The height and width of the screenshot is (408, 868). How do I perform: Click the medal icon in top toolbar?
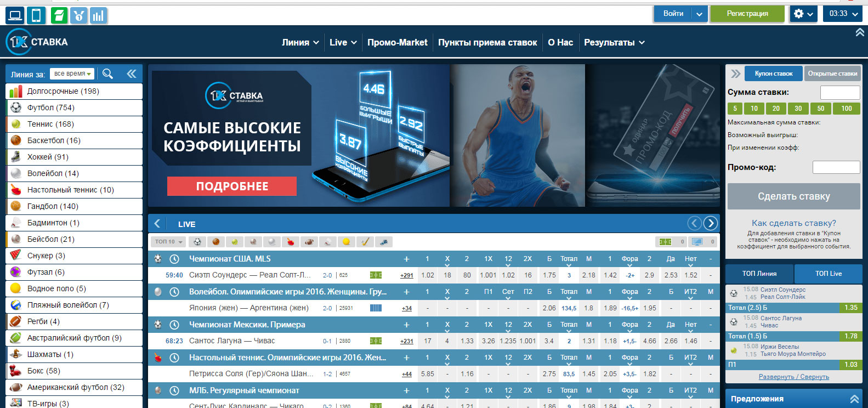(79, 15)
